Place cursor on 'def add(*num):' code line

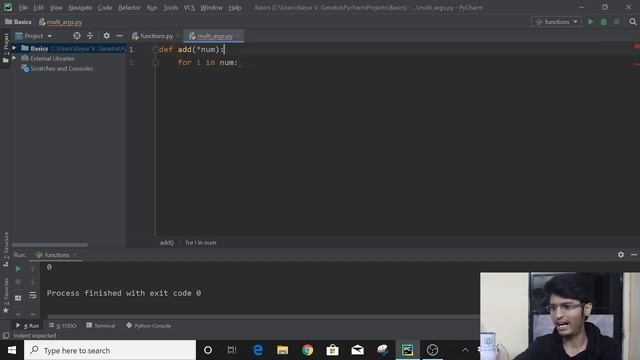[192, 49]
